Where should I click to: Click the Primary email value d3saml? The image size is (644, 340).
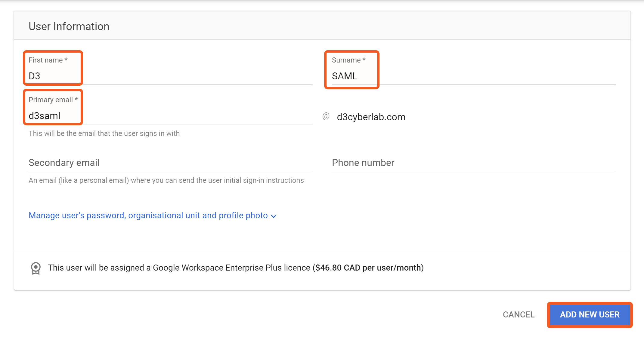point(45,116)
